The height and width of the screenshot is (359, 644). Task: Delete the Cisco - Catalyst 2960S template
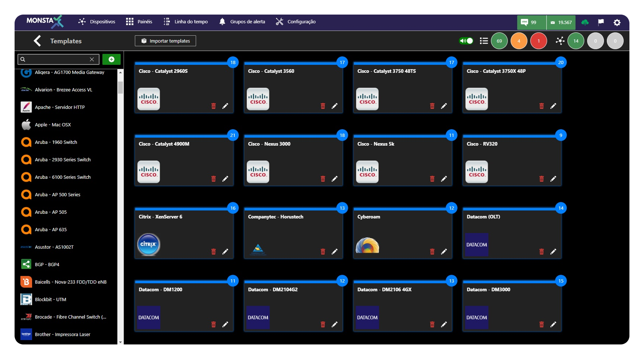(x=214, y=106)
